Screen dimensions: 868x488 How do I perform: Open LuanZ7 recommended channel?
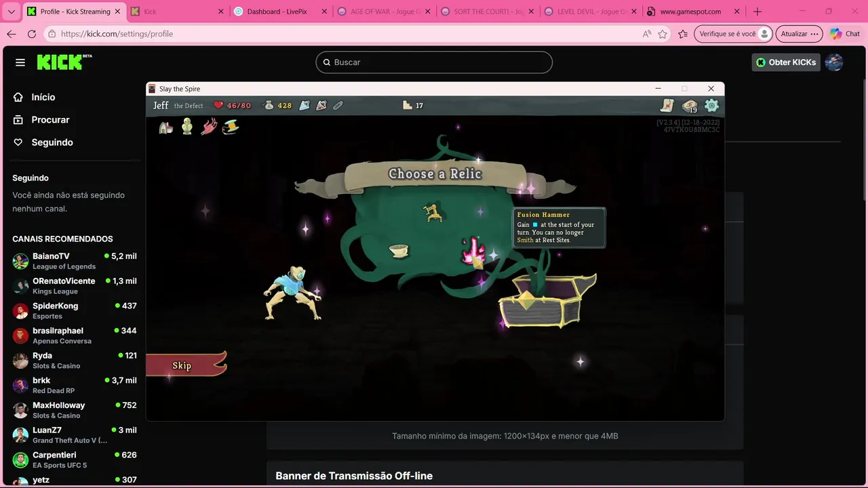click(x=75, y=434)
